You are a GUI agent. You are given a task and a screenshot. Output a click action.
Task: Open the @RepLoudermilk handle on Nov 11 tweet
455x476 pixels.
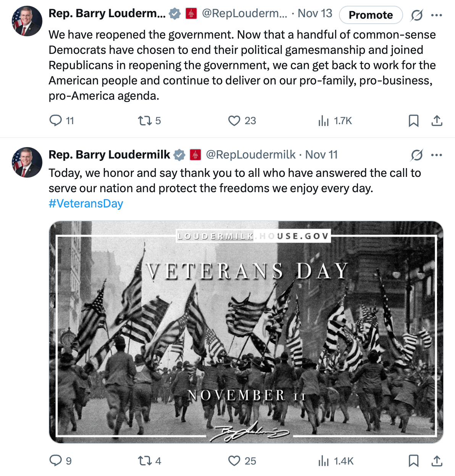pos(250,155)
